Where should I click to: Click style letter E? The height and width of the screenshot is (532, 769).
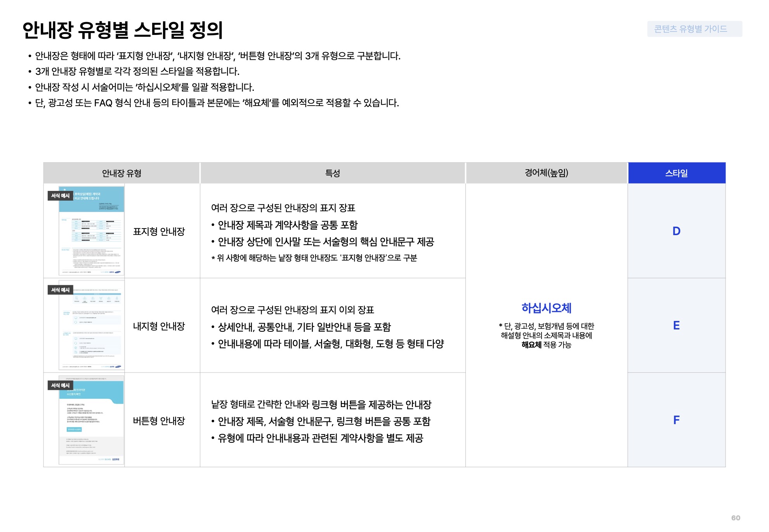click(x=676, y=326)
